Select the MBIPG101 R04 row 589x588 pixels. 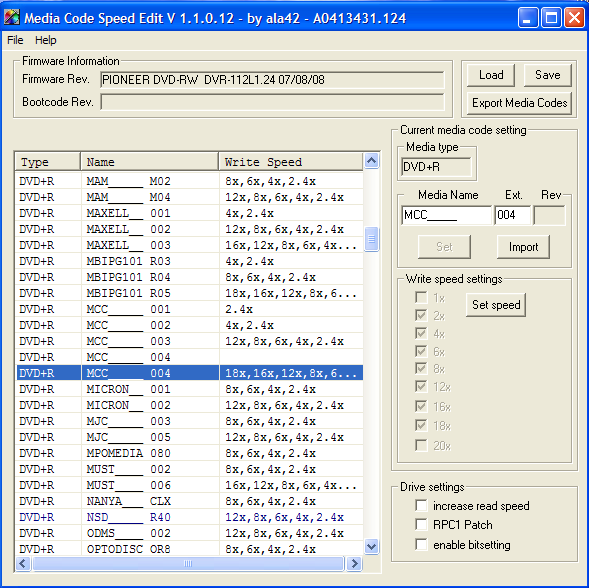(x=190, y=277)
